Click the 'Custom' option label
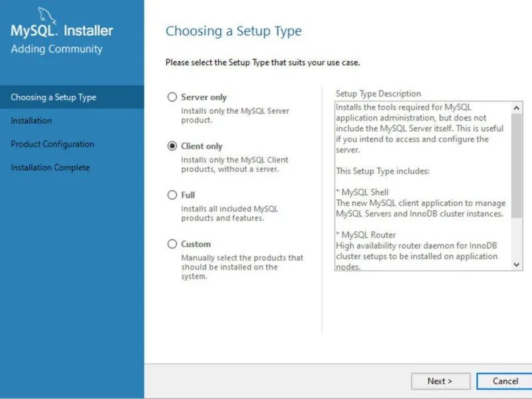 click(196, 244)
